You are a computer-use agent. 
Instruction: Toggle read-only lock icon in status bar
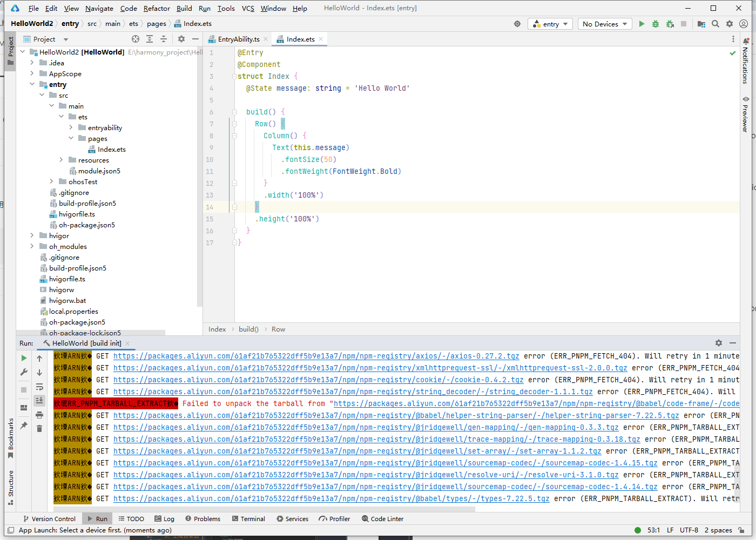742,530
